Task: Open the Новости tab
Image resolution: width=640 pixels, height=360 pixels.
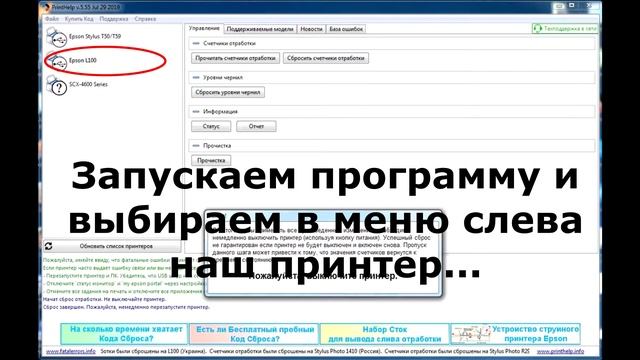Action: pyautogui.click(x=311, y=29)
